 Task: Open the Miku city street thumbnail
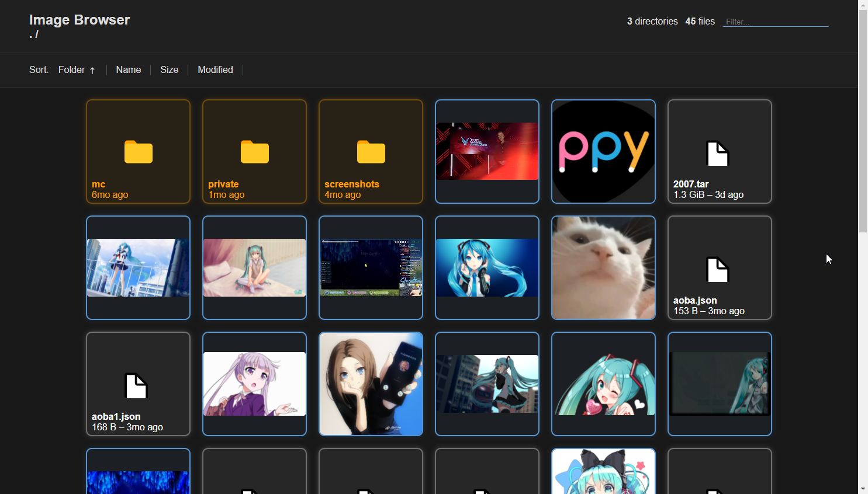click(x=487, y=384)
